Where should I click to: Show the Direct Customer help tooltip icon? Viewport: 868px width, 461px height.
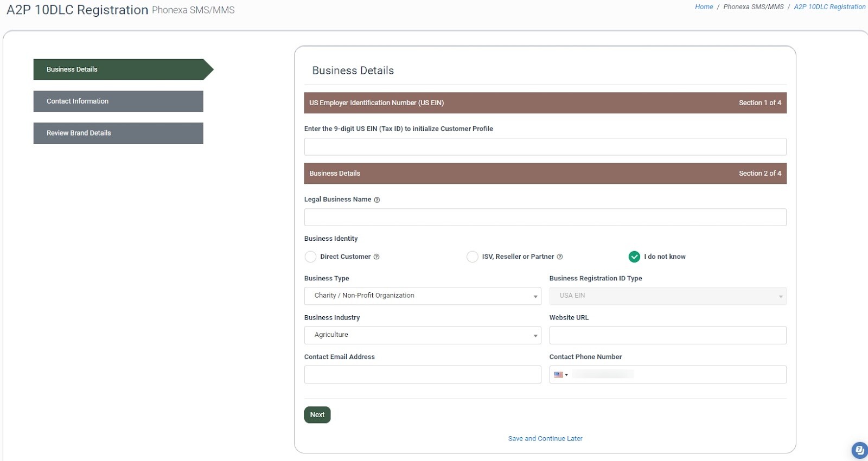[x=376, y=257]
